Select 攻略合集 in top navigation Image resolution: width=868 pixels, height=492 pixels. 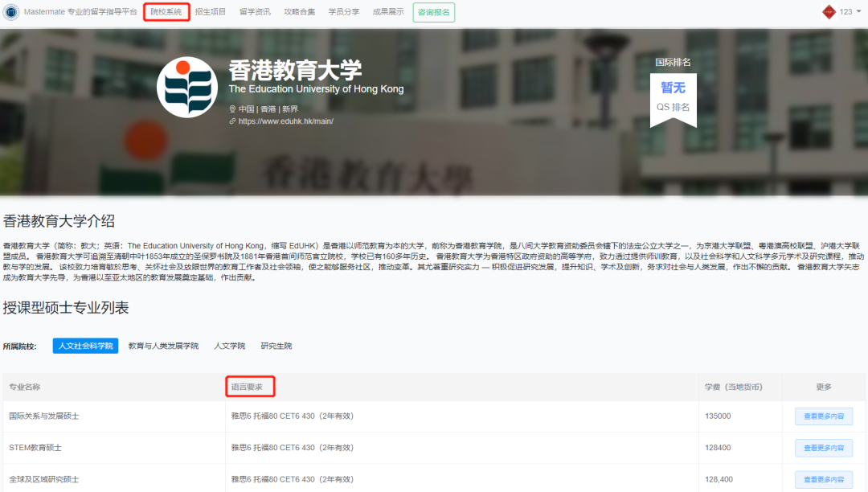(299, 12)
